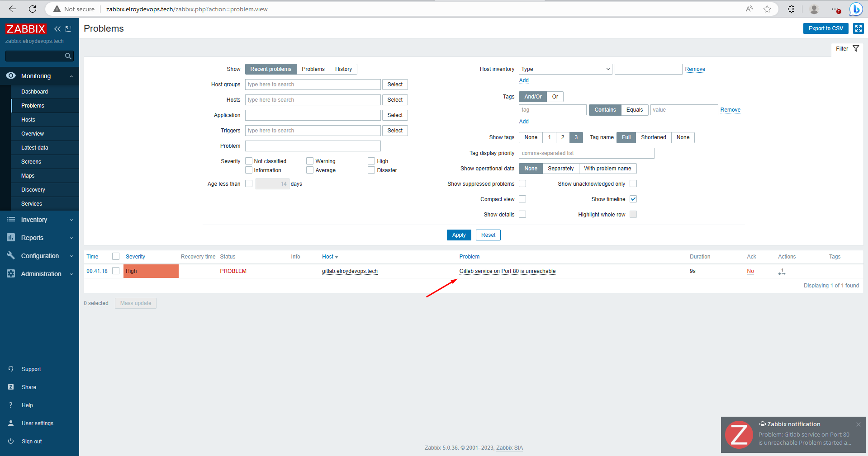Click the 00:41:18 time link

[x=97, y=271]
